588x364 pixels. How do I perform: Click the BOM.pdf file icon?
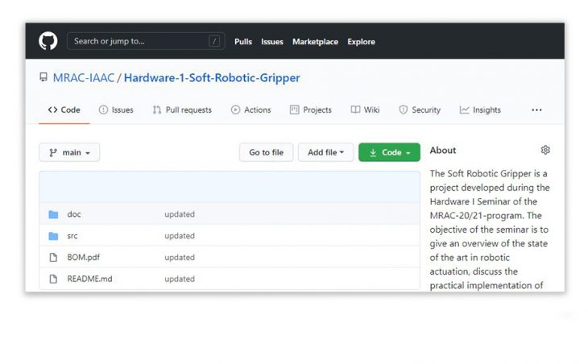[53, 258]
